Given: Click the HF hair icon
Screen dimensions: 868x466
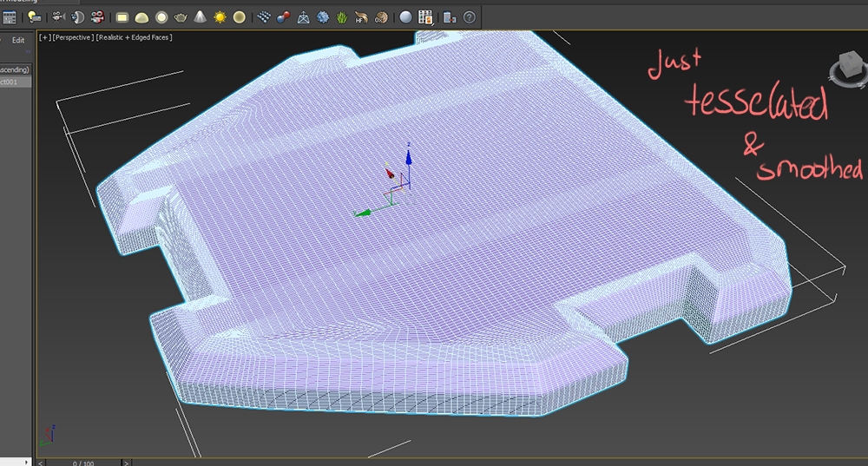Looking at the screenshot, I should click(x=361, y=17).
